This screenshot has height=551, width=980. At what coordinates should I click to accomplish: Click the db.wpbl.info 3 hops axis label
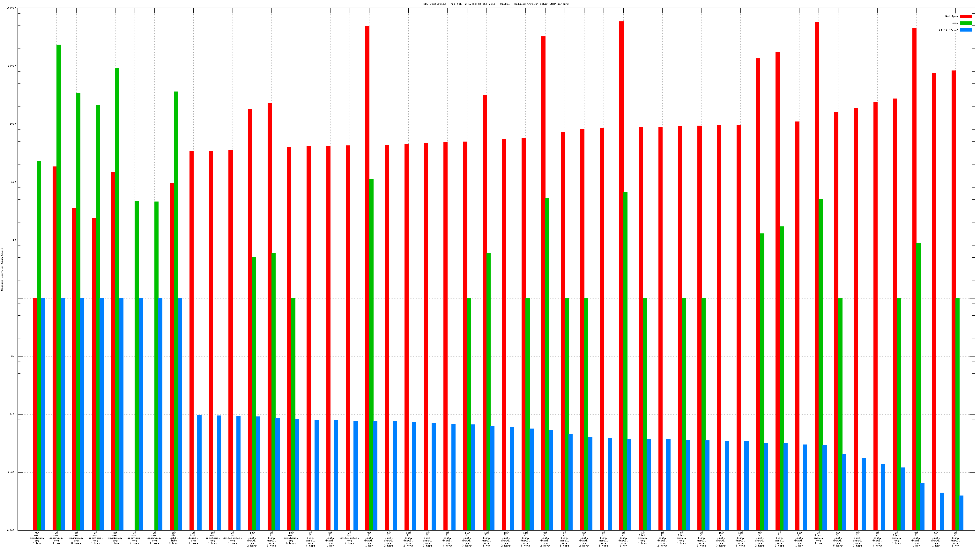[174, 538]
